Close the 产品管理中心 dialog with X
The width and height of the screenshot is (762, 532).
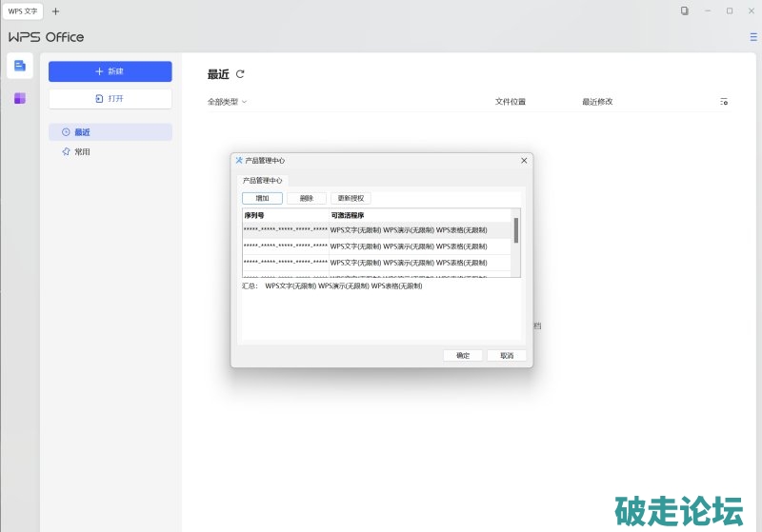point(524,161)
